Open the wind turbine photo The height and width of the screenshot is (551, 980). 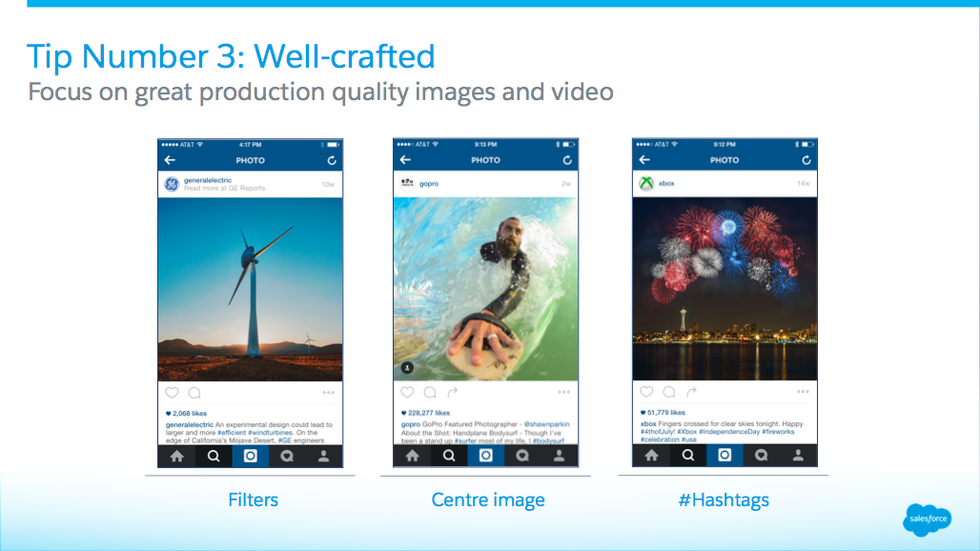tap(250, 289)
